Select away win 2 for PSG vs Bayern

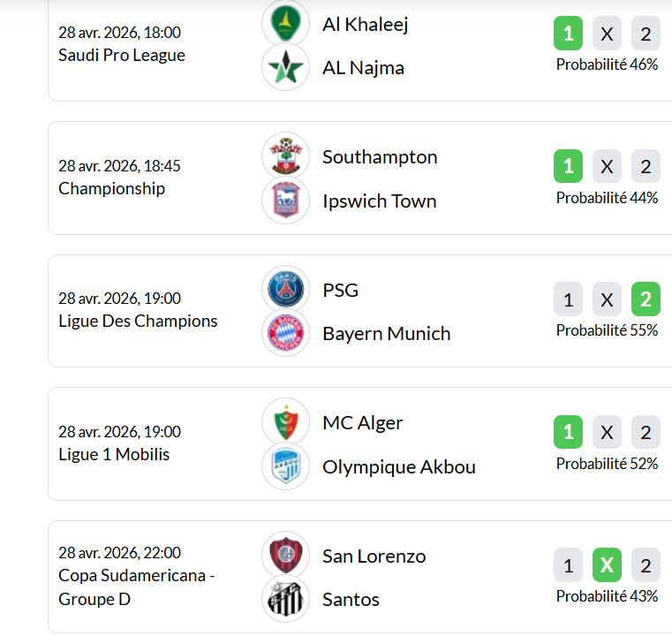(646, 299)
